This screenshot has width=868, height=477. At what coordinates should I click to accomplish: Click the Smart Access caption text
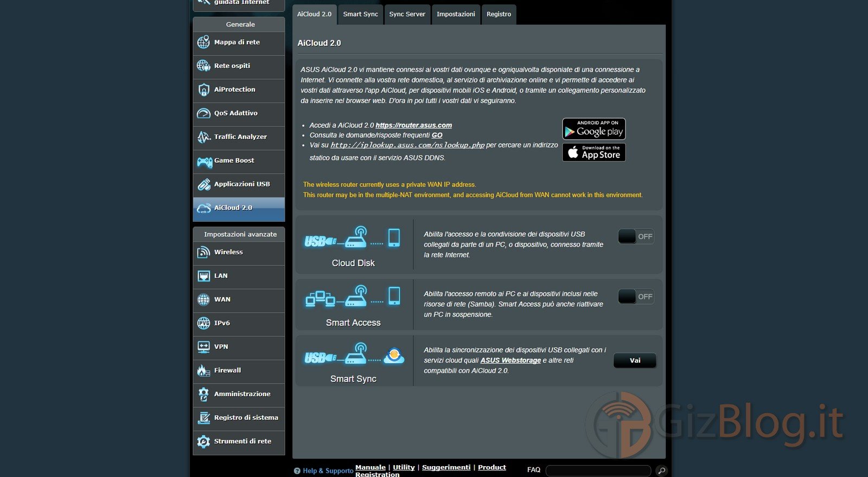tap(353, 323)
